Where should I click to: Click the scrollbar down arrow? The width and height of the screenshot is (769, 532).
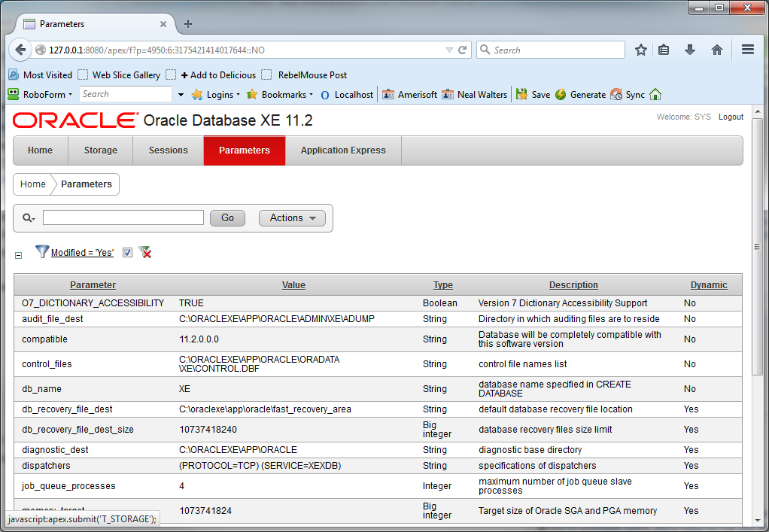point(757,520)
